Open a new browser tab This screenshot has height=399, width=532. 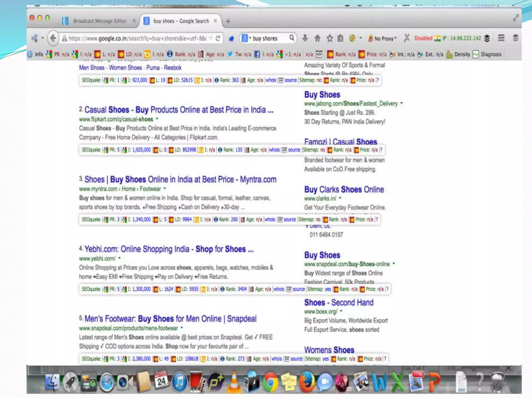228,21
